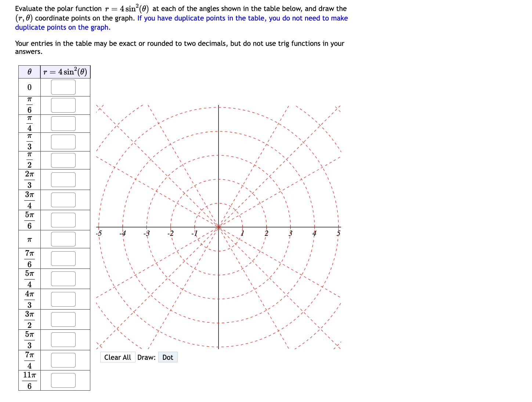Screen dimensions: 532x402
Task: Click the input field for θ = 11π/6
Action: point(63,380)
